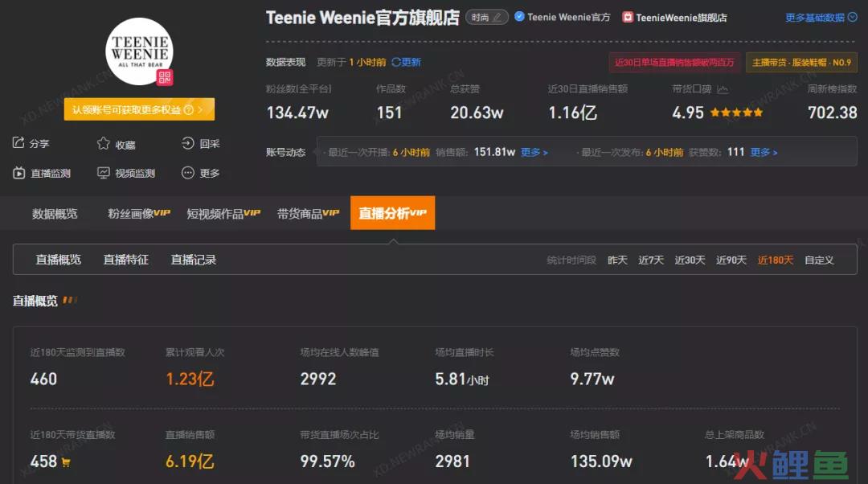The width and height of the screenshot is (868, 484).
Task: Click 近30日直播销售额 value 1.16亿
Action: pos(572,113)
